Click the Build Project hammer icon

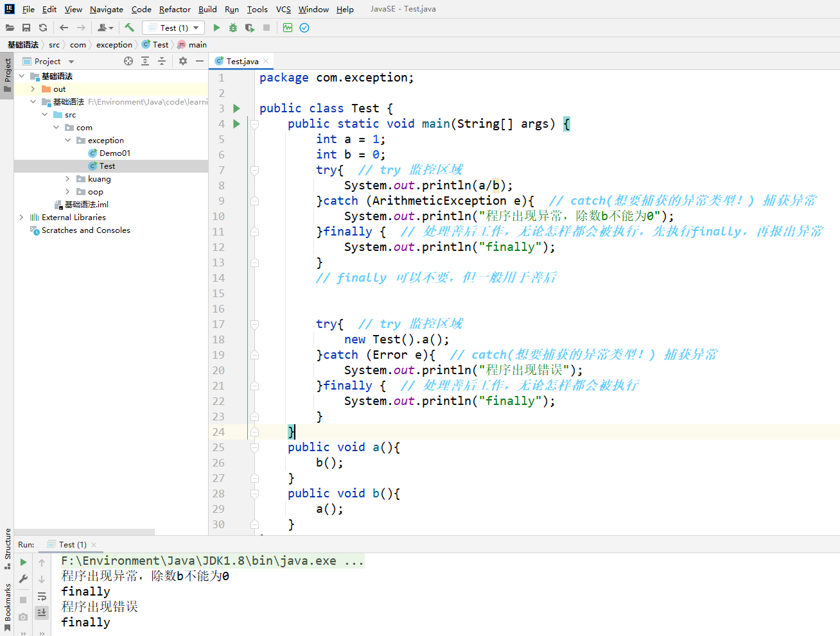(129, 28)
